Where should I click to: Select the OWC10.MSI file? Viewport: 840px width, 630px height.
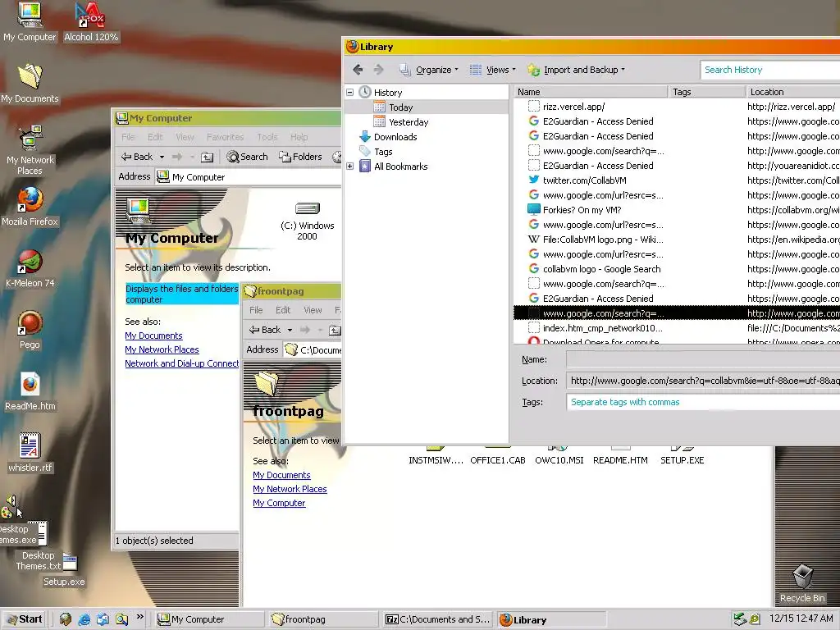(559, 456)
